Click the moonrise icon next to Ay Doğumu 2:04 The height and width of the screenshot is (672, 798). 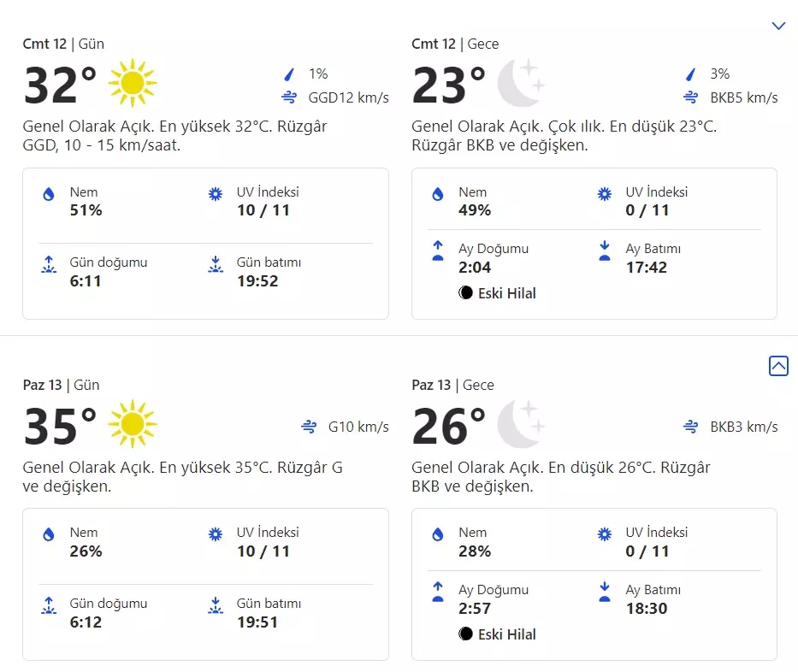[438, 251]
